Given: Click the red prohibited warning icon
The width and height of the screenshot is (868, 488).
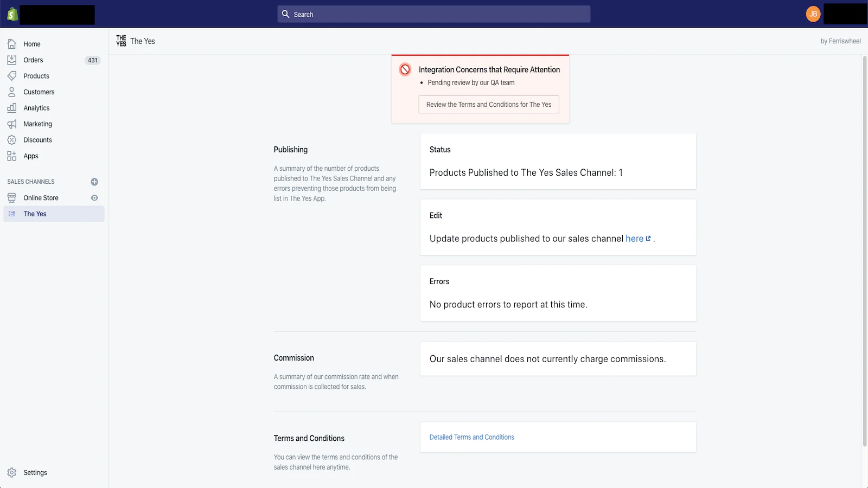Looking at the screenshot, I should [405, 69].
